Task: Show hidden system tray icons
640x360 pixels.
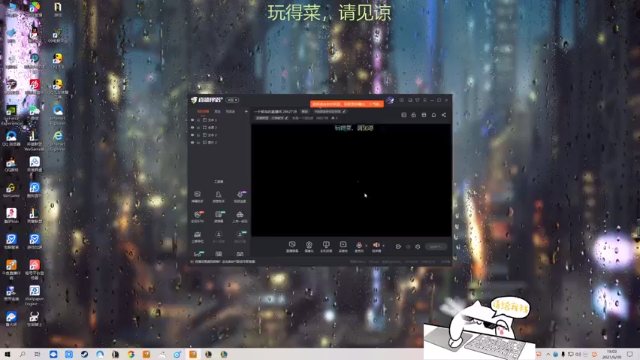Action: (x=547, y=354)
